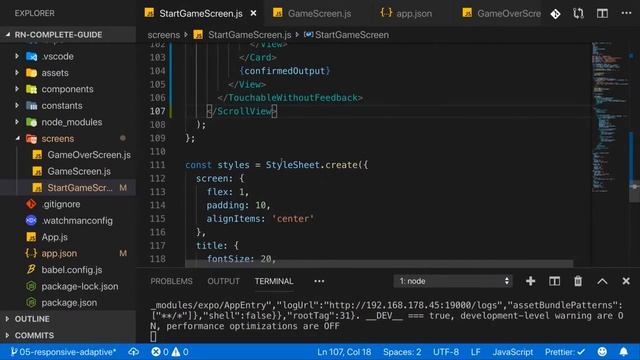Click UTF-8 encoding indicator
Viewport: 640px width, 360px height.
click(x=446, y=351)
